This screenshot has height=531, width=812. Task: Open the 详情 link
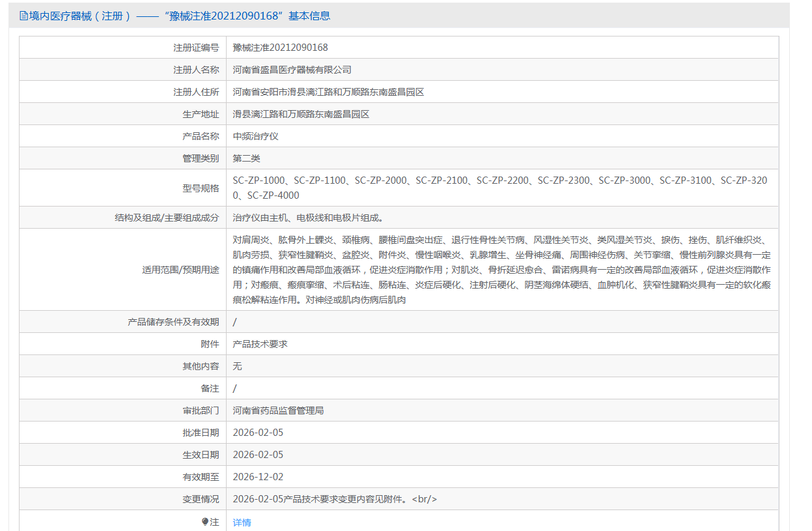pos(242,523)
